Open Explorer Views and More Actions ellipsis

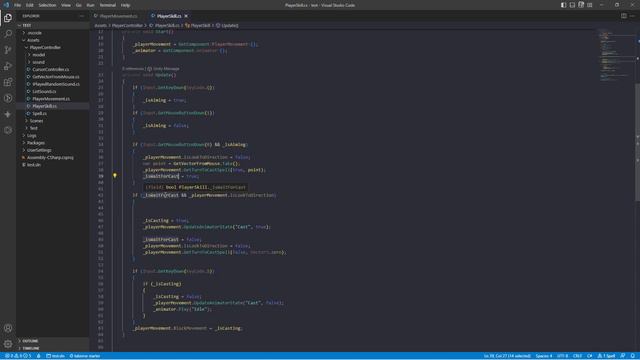coord(82,16)
